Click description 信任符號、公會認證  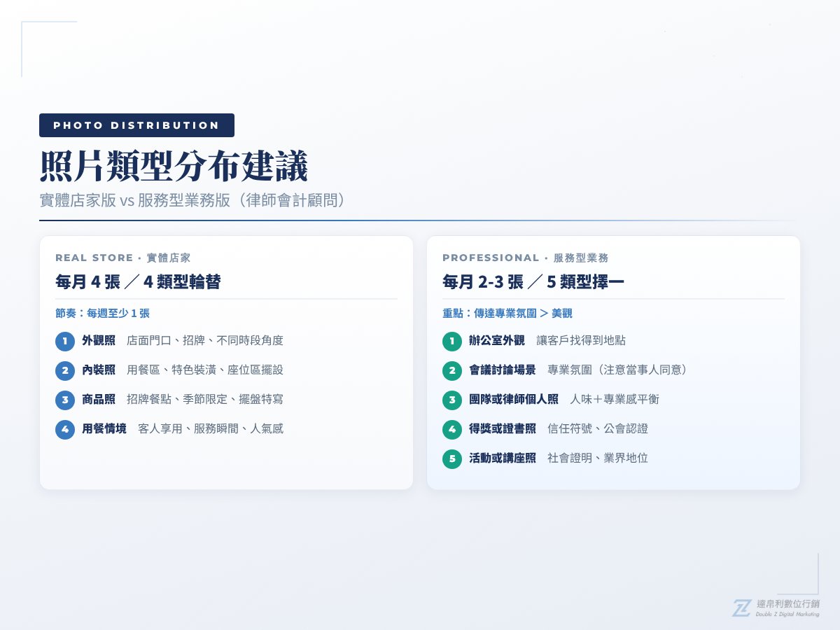pos(598,429)
